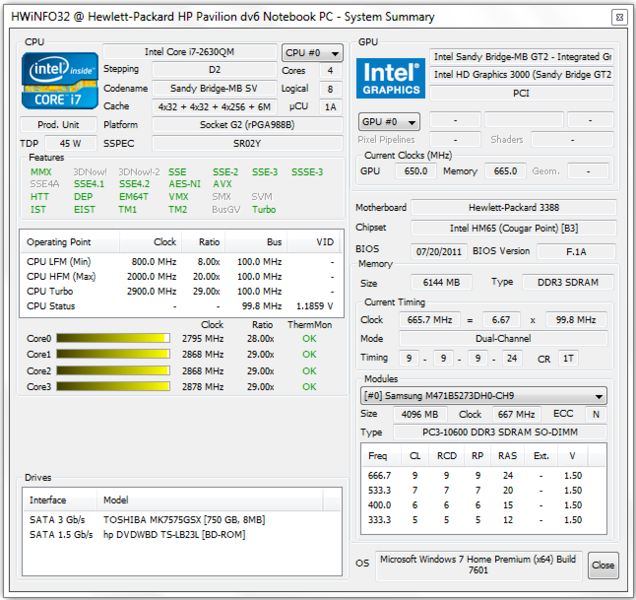
Task: Click the Prod. Unit box
Action: [59, 125]
